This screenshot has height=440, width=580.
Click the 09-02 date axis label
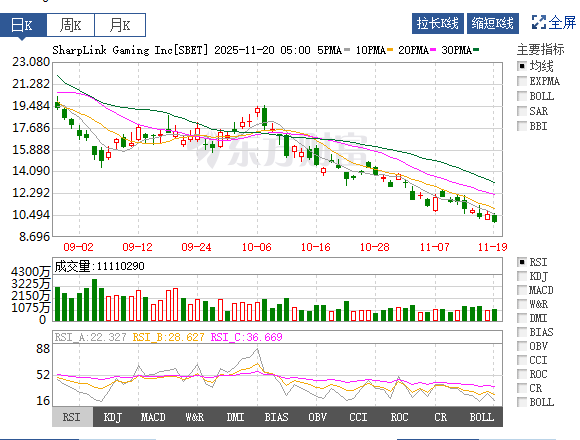[x=78, y=247]
